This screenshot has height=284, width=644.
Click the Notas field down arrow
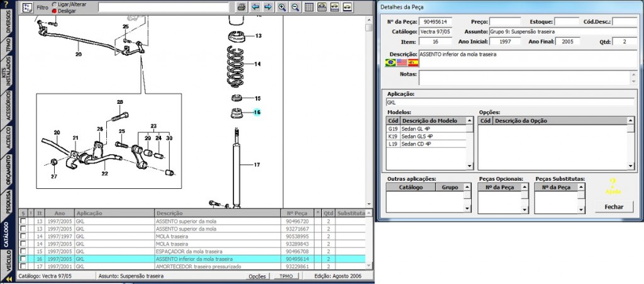pyautogui.click(x=633, y=81)
